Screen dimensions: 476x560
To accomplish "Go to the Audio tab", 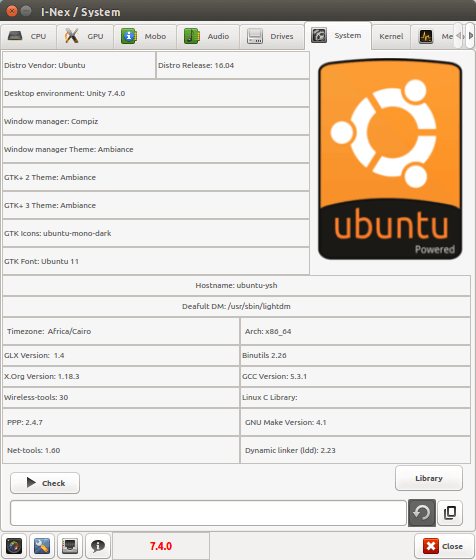I will [x=207, y=36].
